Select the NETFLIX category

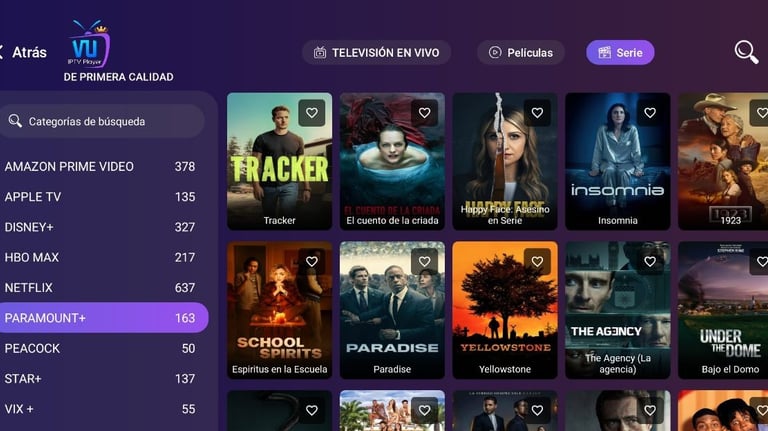[100, 287]
